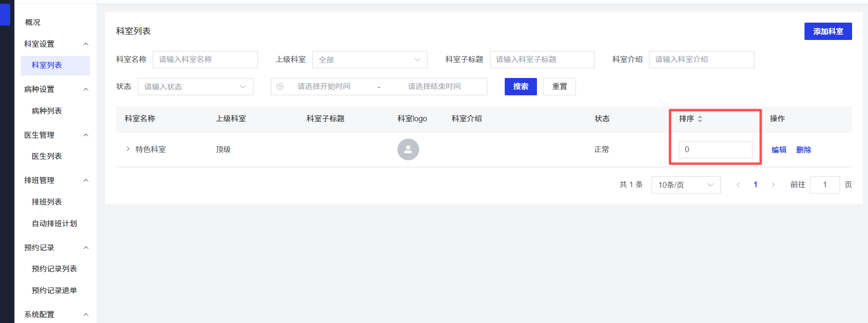This screenshot has width=868, height=323.
Task: Click 编辑 for 特色科室
Action: tap(779, 150)
